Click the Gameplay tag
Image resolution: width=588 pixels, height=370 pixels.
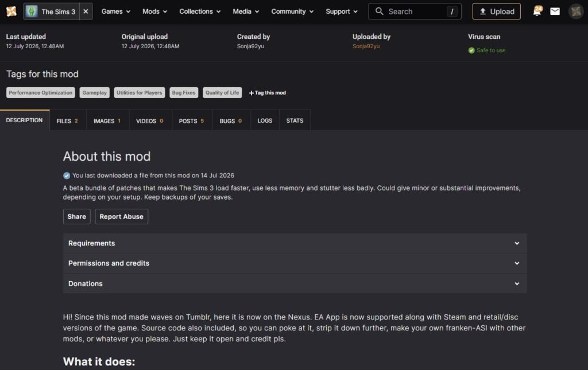pyautogui.click(x=95, y=92)
